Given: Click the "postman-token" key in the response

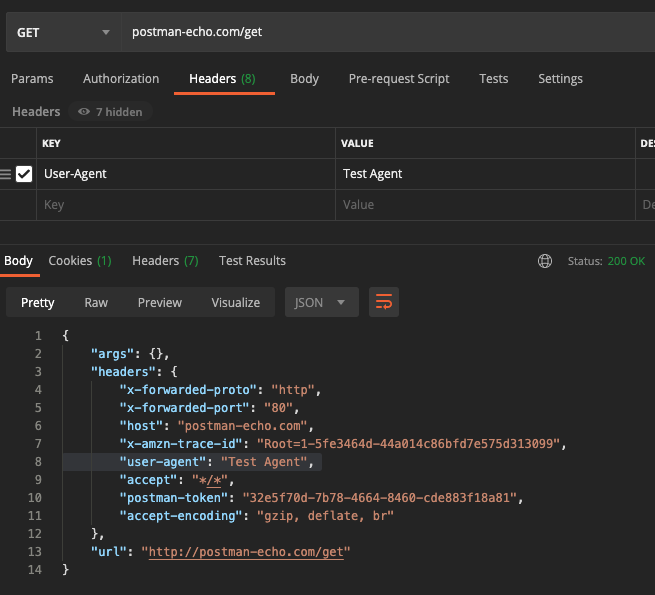Looking at the screenshot, I should pyautogui.click(x=174, y=498).
